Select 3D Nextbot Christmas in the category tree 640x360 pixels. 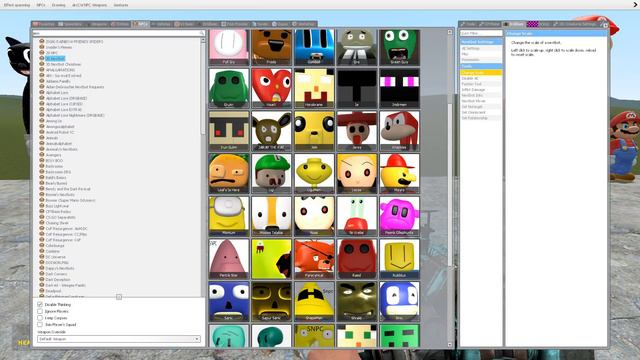pos(63,64)
